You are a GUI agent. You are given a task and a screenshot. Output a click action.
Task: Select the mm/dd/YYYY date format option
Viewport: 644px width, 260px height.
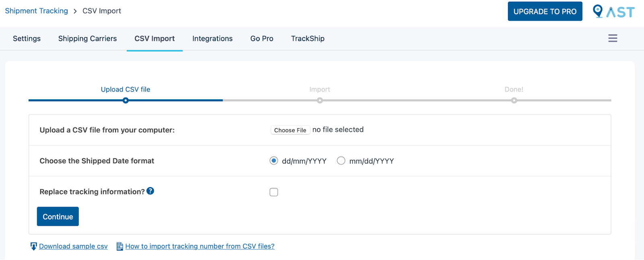click(x=341, y=160)
